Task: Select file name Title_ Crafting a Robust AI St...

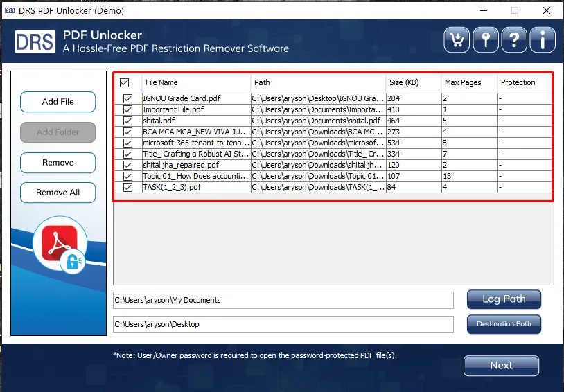Action: tap(195, 154)
